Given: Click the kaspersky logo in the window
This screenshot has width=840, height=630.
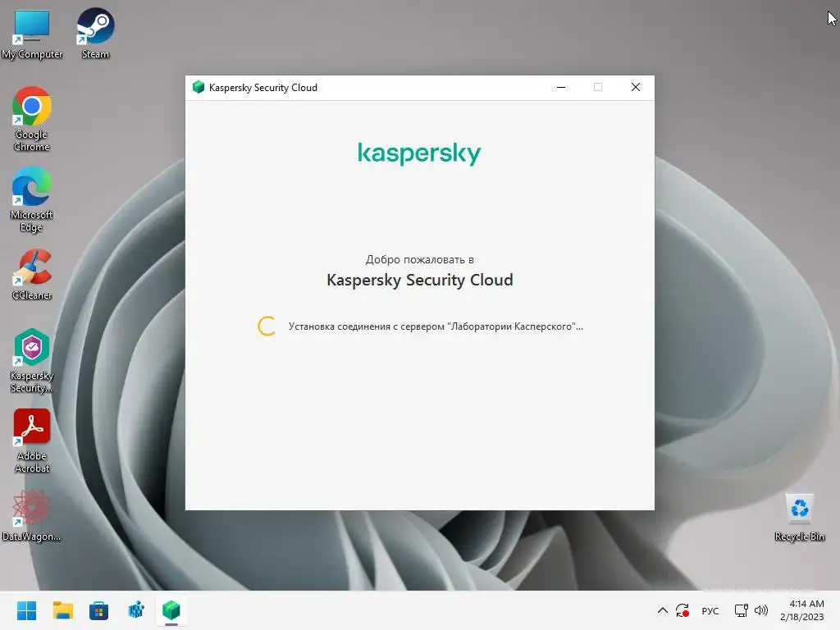Looking at the screenshot, I should tap(419, 153).
